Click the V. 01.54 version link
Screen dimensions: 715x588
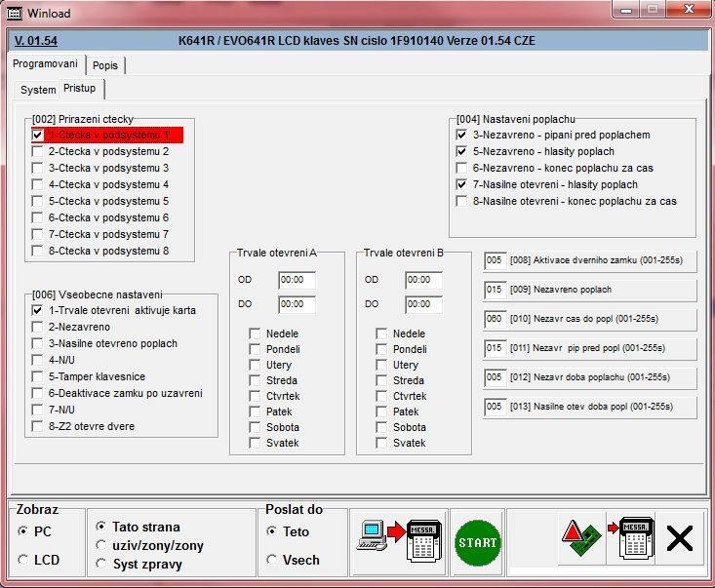[36, 41]
